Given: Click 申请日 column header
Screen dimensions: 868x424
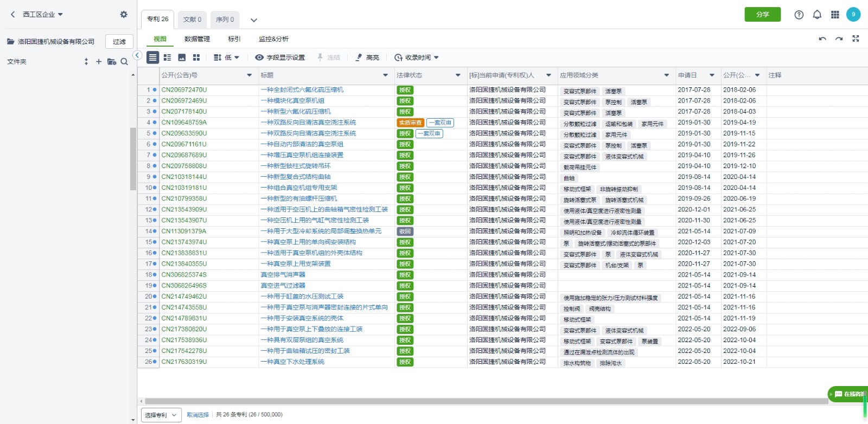Looking at the screenshot, I should click(x=687, y=75).
